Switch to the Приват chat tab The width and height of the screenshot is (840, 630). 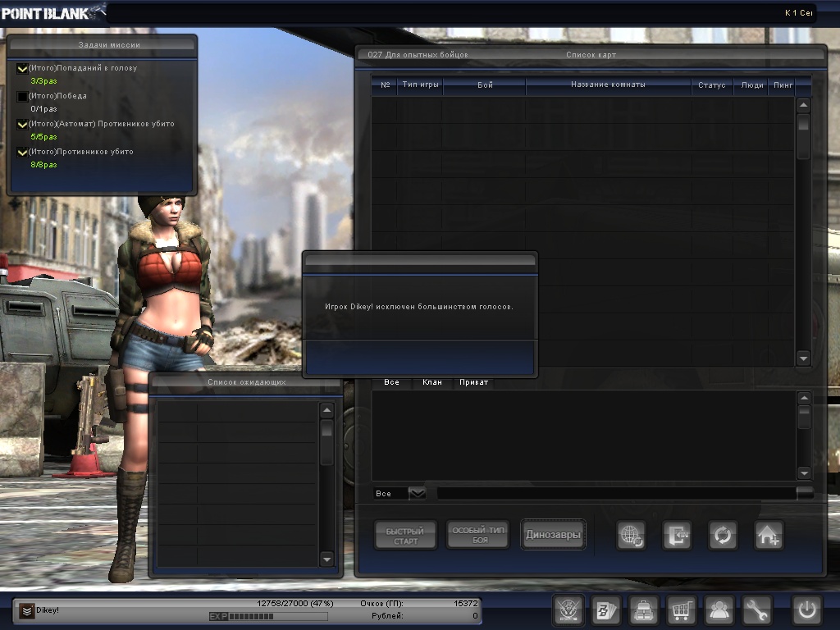[x=473, y=383]
